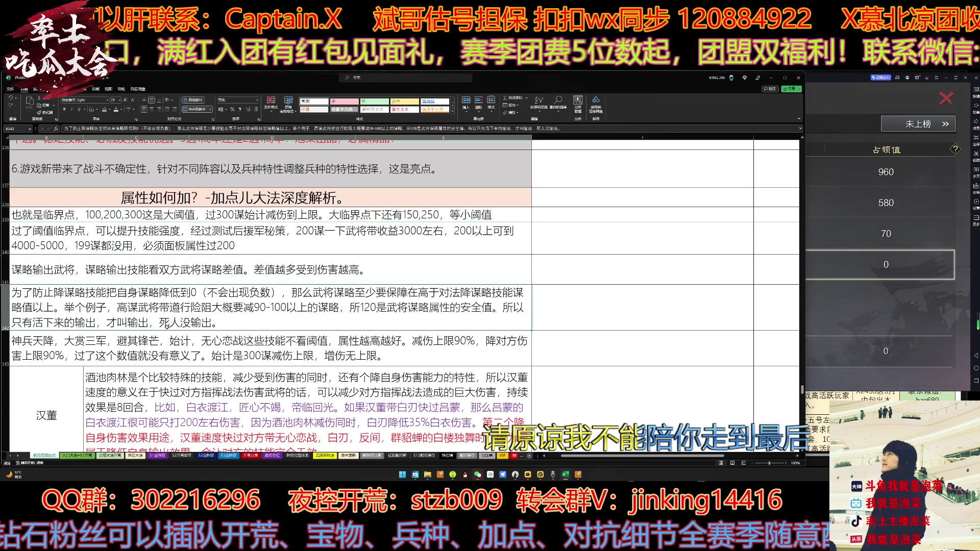Open the font name combo box
The width and height of the screenshot is (980, 551).
85,100
